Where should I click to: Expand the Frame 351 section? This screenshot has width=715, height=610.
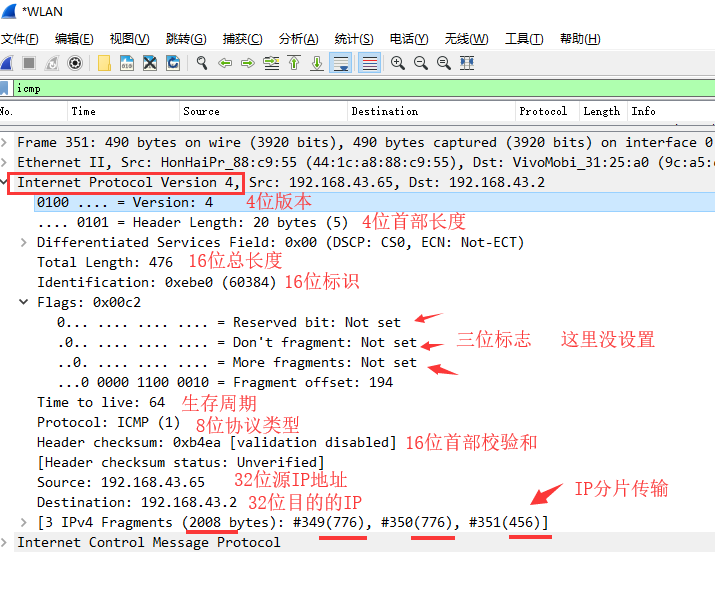tap(7, 142)
